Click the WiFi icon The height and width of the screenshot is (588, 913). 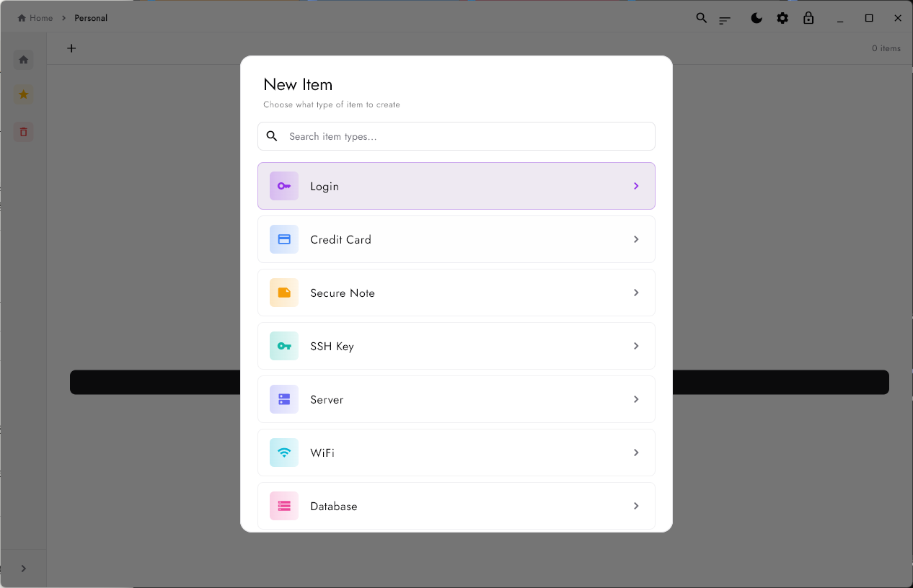click(x=284, y=453)
